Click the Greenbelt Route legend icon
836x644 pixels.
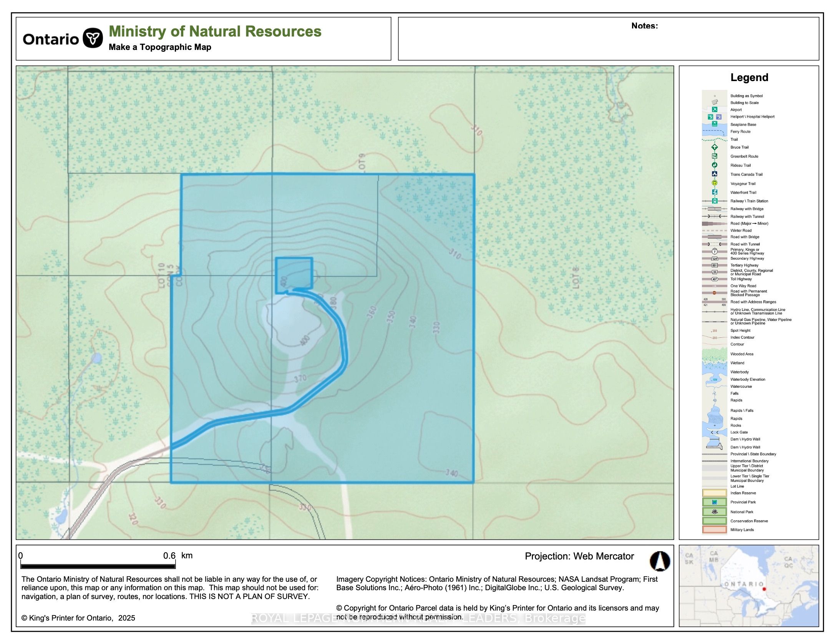(x=715, y=156)
